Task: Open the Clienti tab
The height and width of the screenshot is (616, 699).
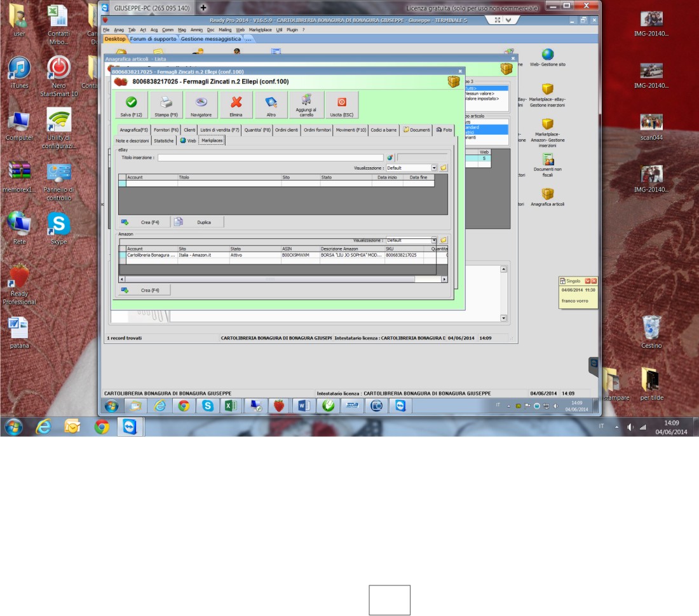Action: (x=189, y=130)
